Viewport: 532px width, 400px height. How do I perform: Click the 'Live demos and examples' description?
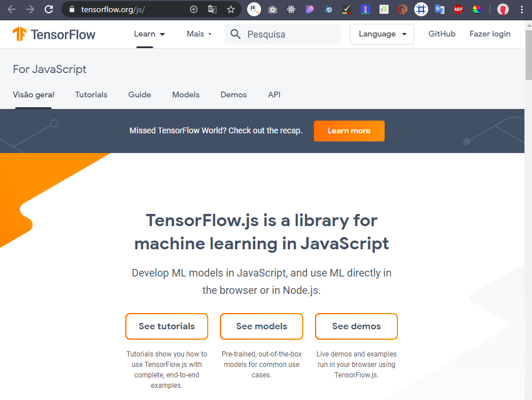(356, 365)
